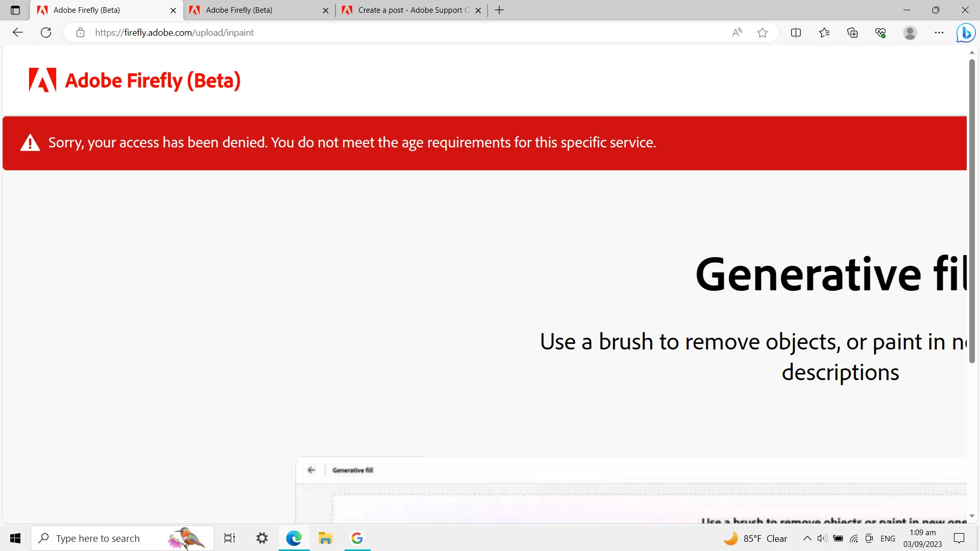Viewport: 980px width, 551px height.
Task: Click the Adobe Firefly (Beta) logo
Action: (x=134, y=81)
